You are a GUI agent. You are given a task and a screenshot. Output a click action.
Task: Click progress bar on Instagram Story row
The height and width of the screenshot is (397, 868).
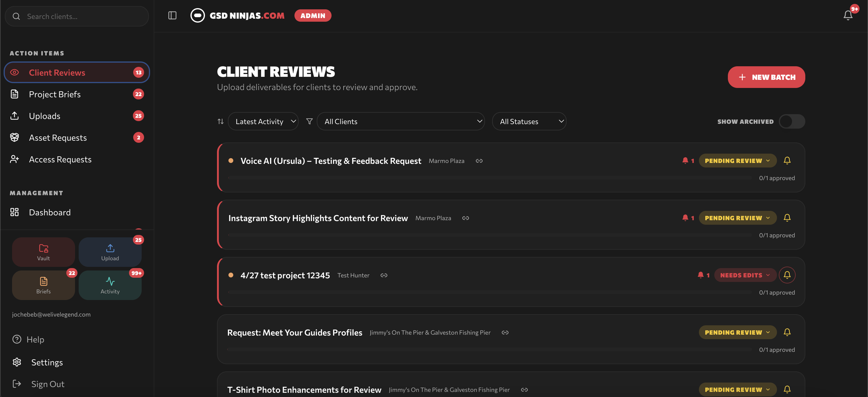[x=489, y=235]
